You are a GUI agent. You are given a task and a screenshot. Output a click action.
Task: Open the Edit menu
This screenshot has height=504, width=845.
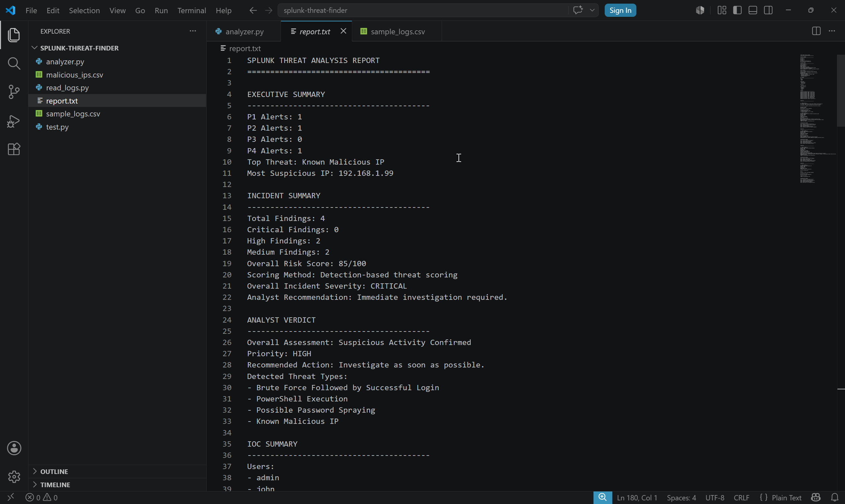(x=53, y=11)
